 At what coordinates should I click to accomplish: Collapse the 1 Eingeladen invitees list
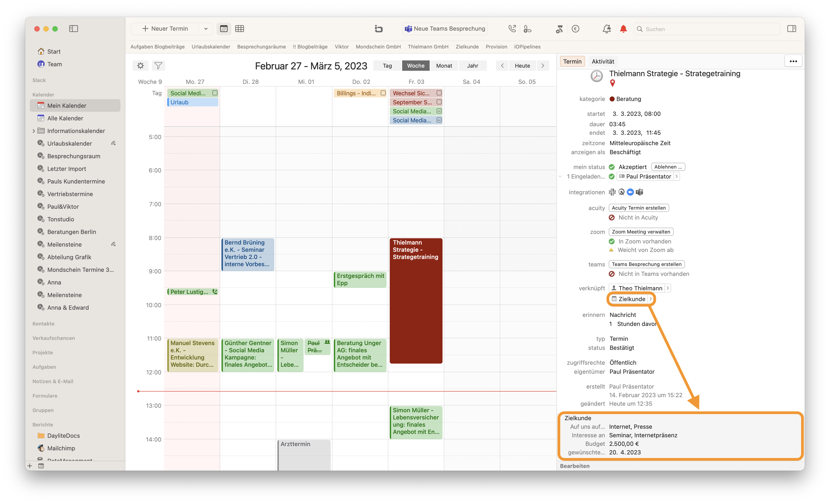click(x=560, y=176)
